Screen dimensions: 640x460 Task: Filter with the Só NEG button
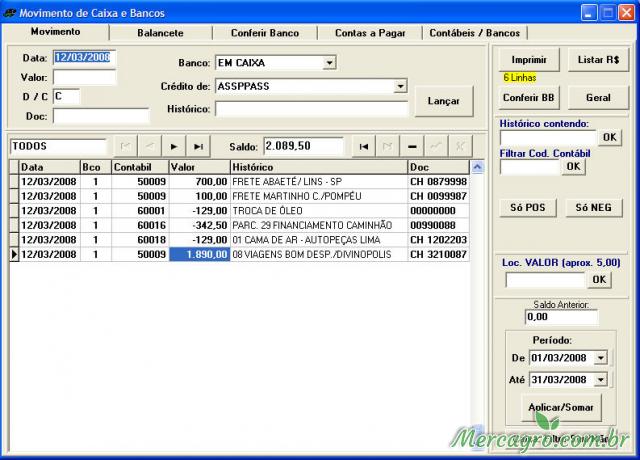[x=597, y=207]
